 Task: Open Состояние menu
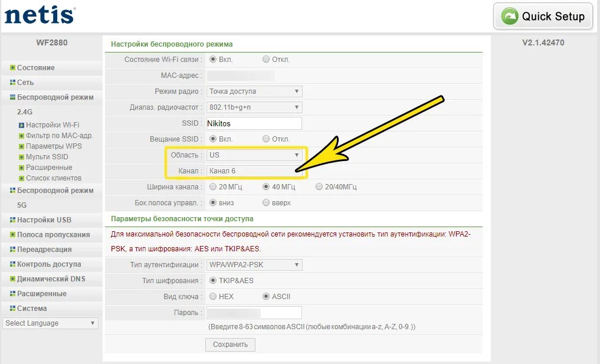coord(35,68)
